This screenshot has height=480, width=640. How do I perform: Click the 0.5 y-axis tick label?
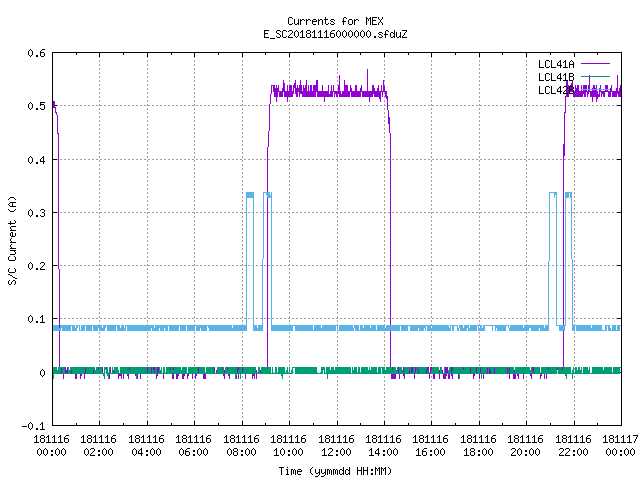[36, 106]
